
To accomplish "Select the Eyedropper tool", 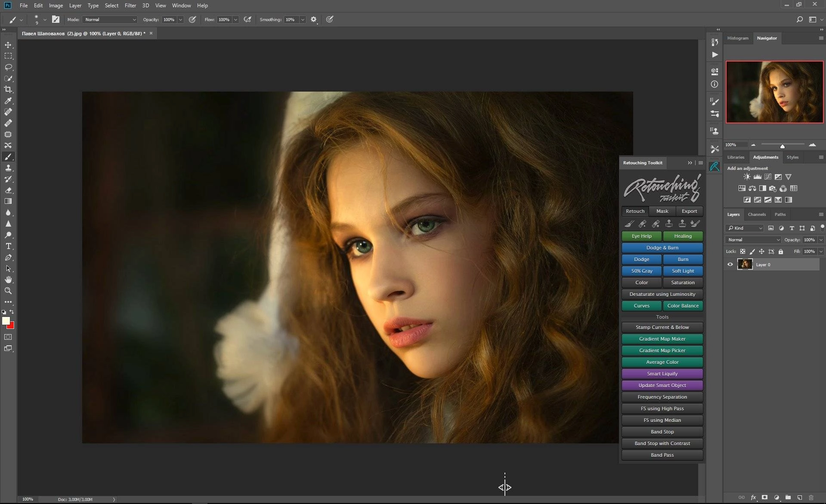I will (x=8, y=101).
